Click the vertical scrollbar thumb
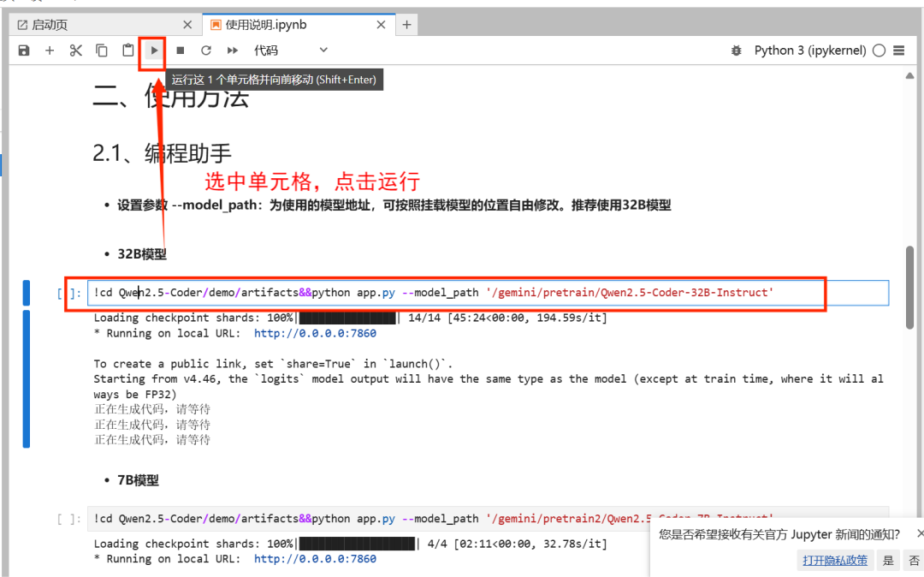 point(909,288)
